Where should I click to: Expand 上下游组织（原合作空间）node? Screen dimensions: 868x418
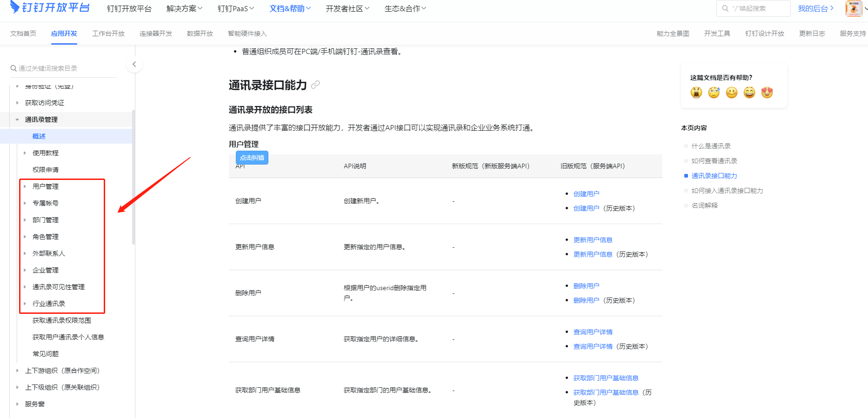17,371
